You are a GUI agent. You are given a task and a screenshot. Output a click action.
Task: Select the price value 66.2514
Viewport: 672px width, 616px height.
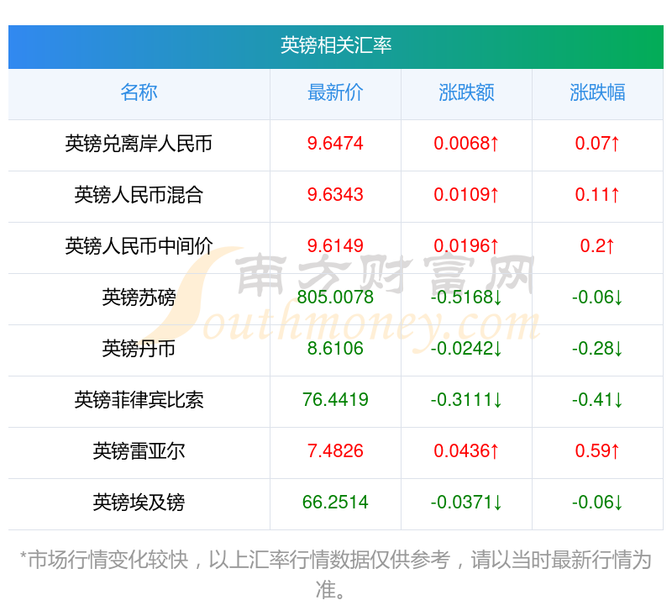click(335, 503)
